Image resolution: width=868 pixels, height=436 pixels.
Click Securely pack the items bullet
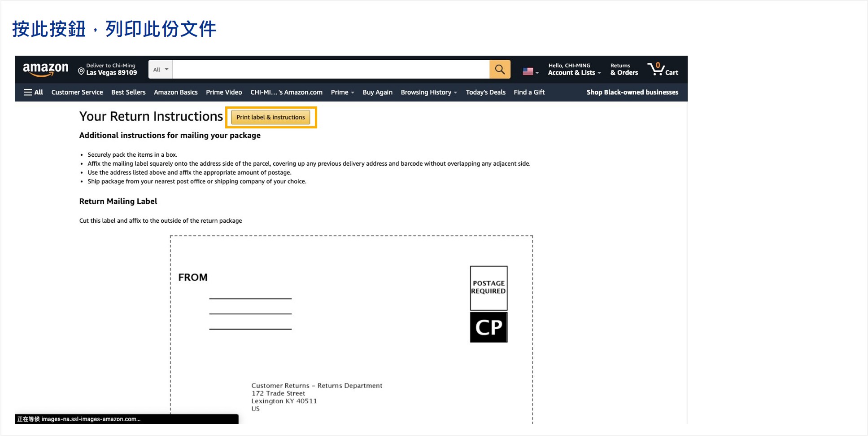pyautogui.click(x=132, y=154)
